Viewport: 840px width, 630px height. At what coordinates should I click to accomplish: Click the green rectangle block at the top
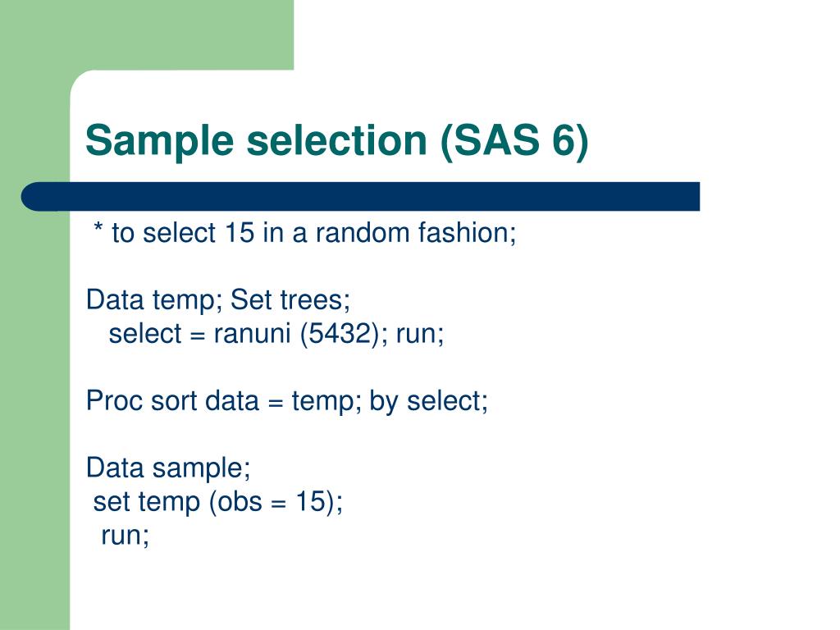click(147, 34)
